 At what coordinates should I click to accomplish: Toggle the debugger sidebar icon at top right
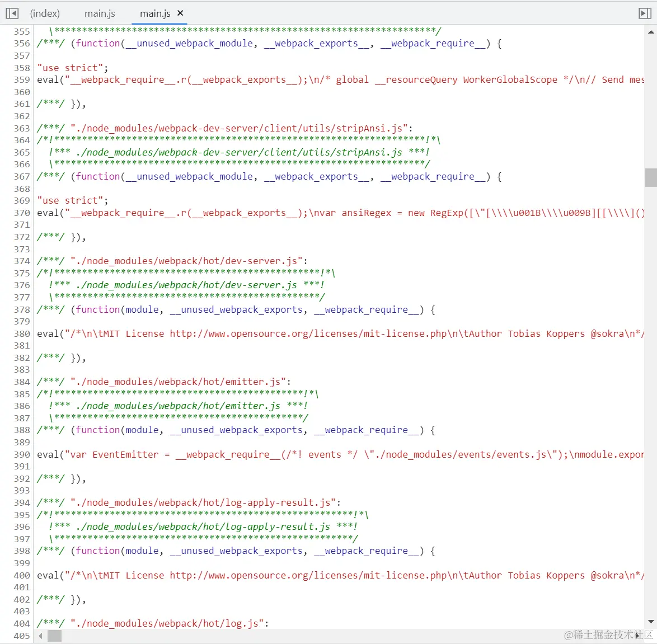pyautogui.click(x=645, y=13)
